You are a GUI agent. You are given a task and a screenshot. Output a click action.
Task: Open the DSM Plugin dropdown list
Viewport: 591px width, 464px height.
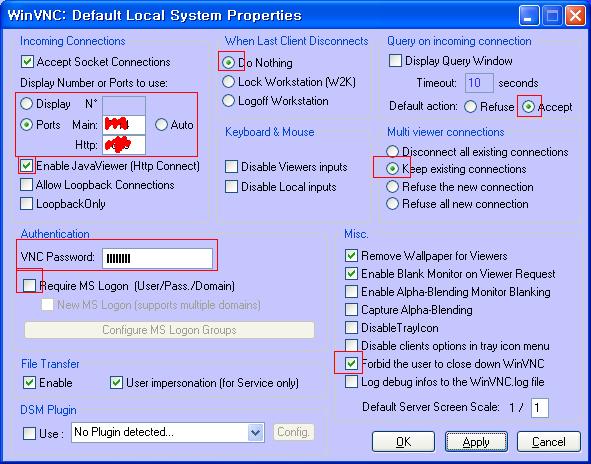click(x=255, y=432)
